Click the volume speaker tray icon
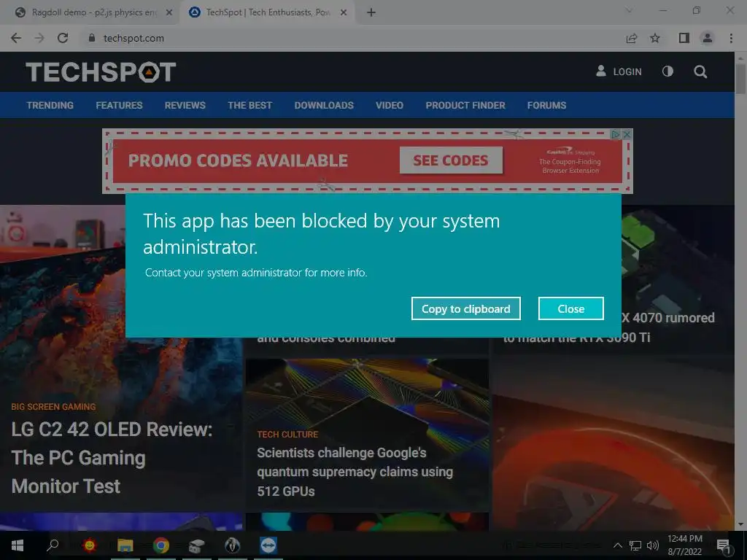747x560 pixels. click(652, 545)
